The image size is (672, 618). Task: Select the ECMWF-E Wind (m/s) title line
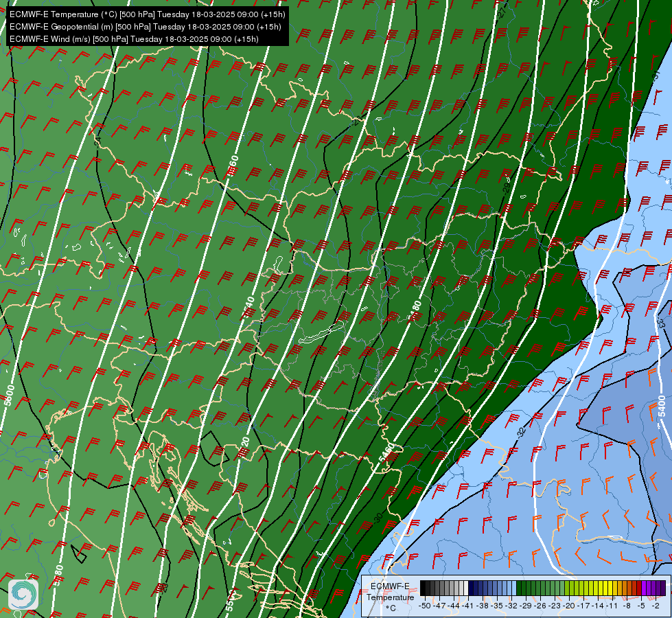tap(134, 39)
